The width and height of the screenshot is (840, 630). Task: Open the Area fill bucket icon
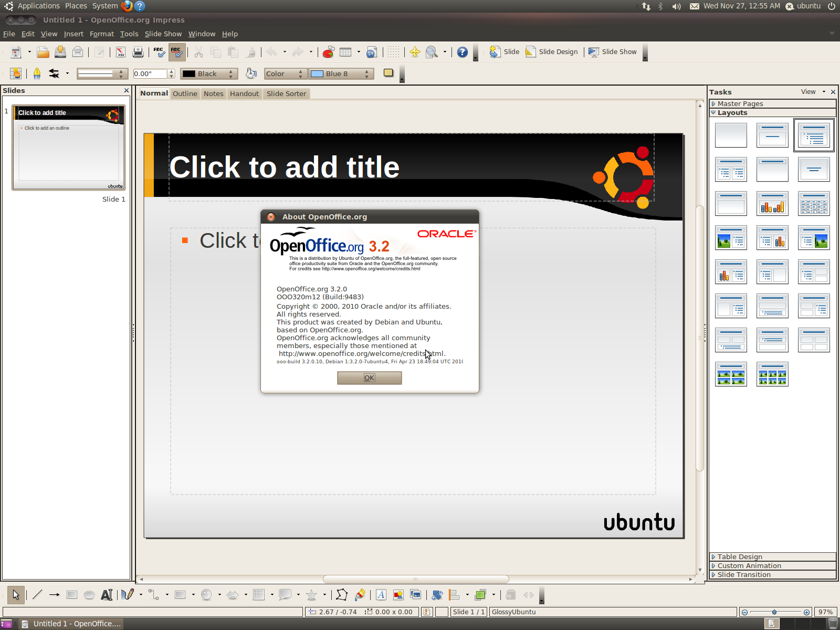(251, 73)
